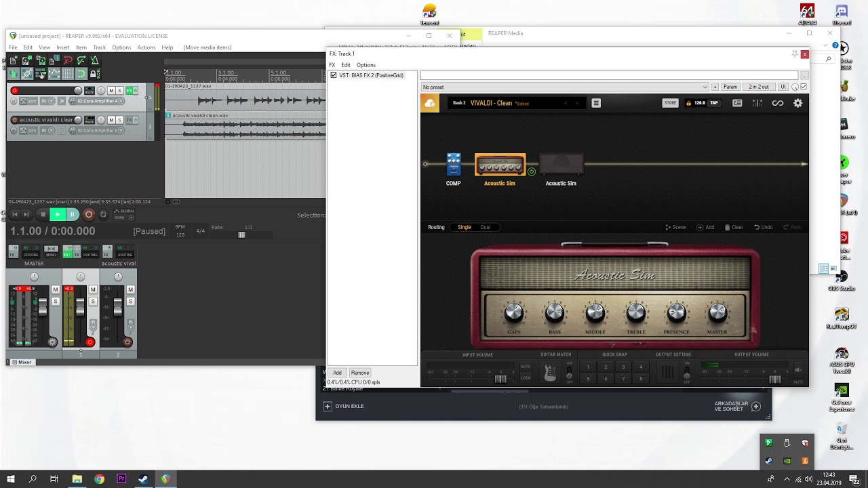Toggle the amp power button in chain
The width and height of the screenshot is (868, 488).
click(532, 171)
